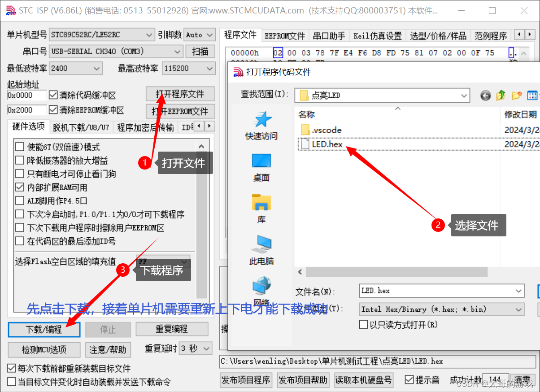Select Network (网络) in places bar

[261, 292]
